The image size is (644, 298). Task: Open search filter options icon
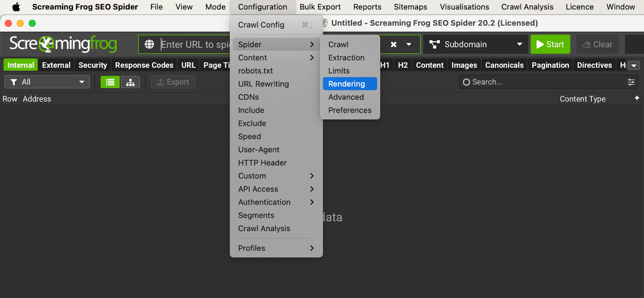tap(631, 82)
